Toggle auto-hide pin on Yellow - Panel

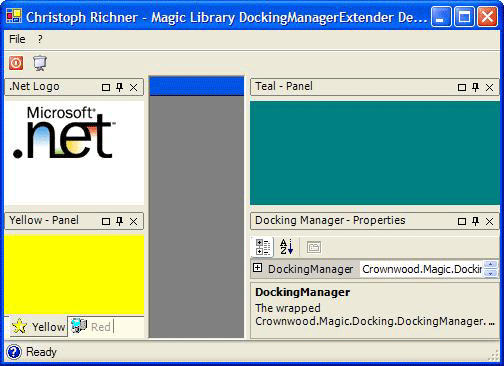tap(120, 221)
